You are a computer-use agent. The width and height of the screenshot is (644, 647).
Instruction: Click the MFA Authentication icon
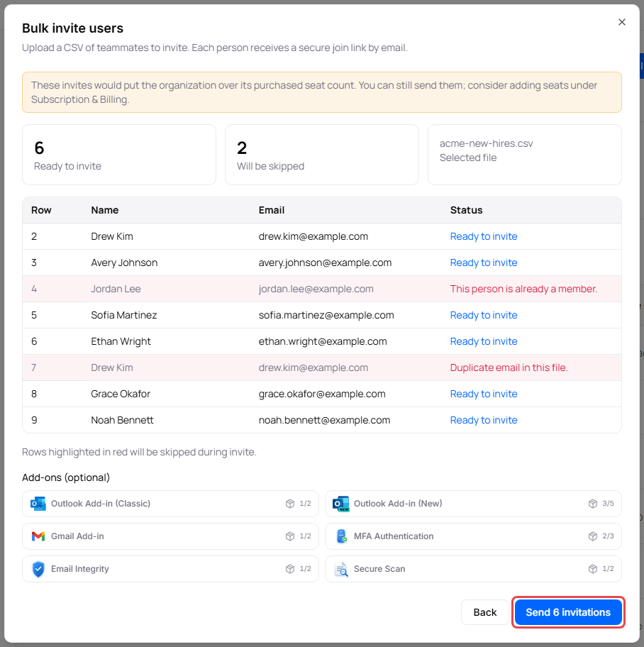[342, 536]
